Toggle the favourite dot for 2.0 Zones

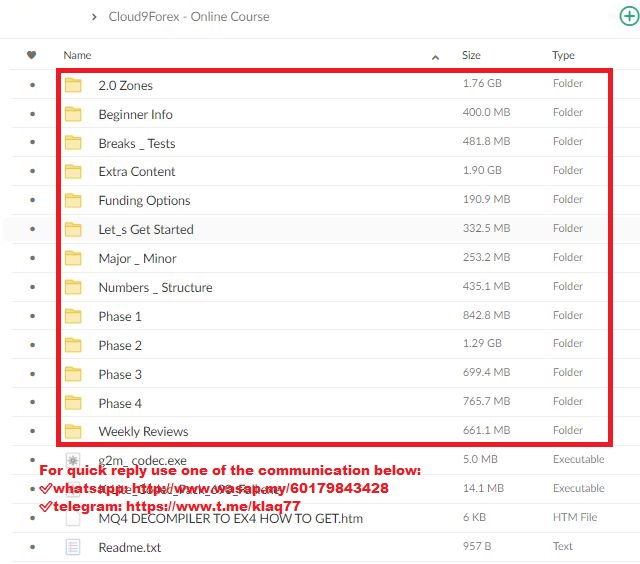32,85
